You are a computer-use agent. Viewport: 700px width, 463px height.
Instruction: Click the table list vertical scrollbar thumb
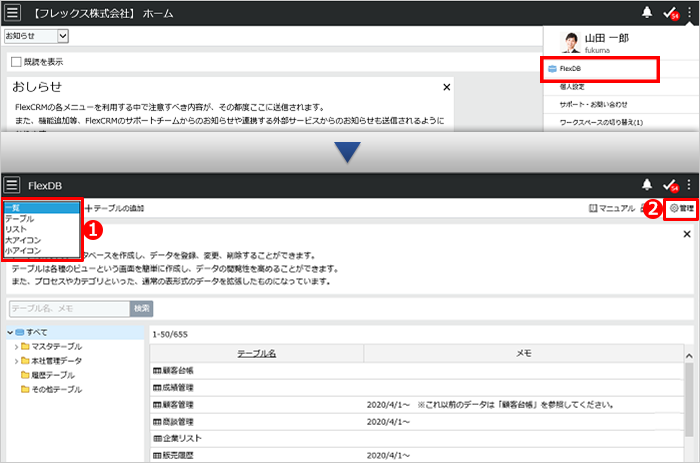(689, 399)
